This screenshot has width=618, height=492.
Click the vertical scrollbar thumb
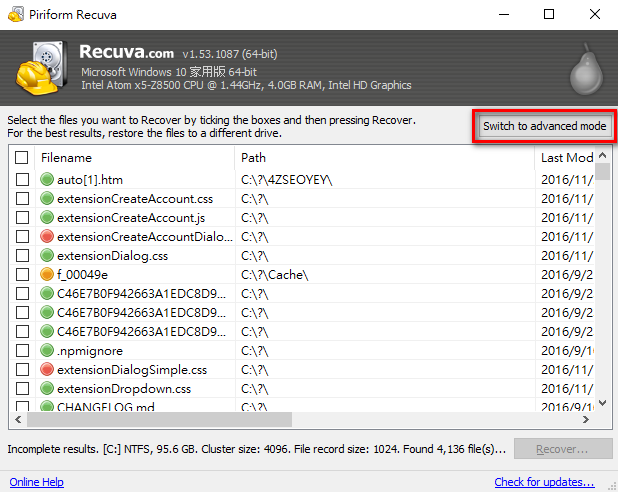(602, 171)
